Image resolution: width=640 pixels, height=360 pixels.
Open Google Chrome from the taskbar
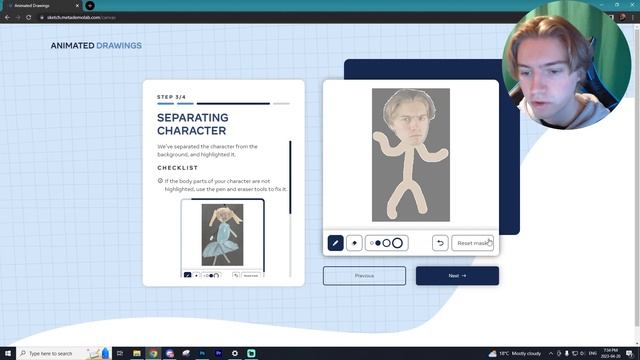(x=153, y=353)
